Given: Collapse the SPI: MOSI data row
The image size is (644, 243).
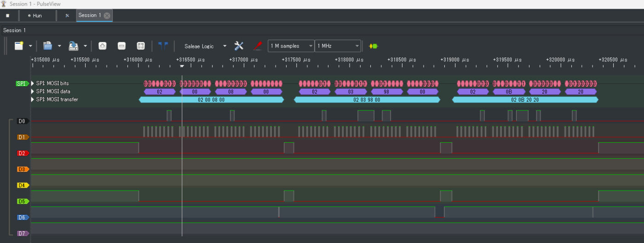Looking at the screenshot, I should pyautogui.click(x=33, y=91).
